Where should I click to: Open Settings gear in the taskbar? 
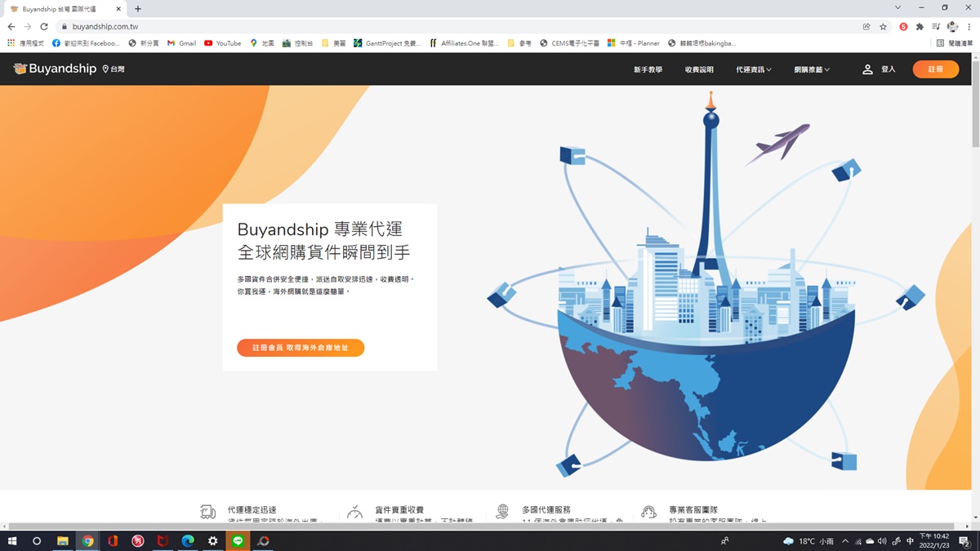(213, 541)
